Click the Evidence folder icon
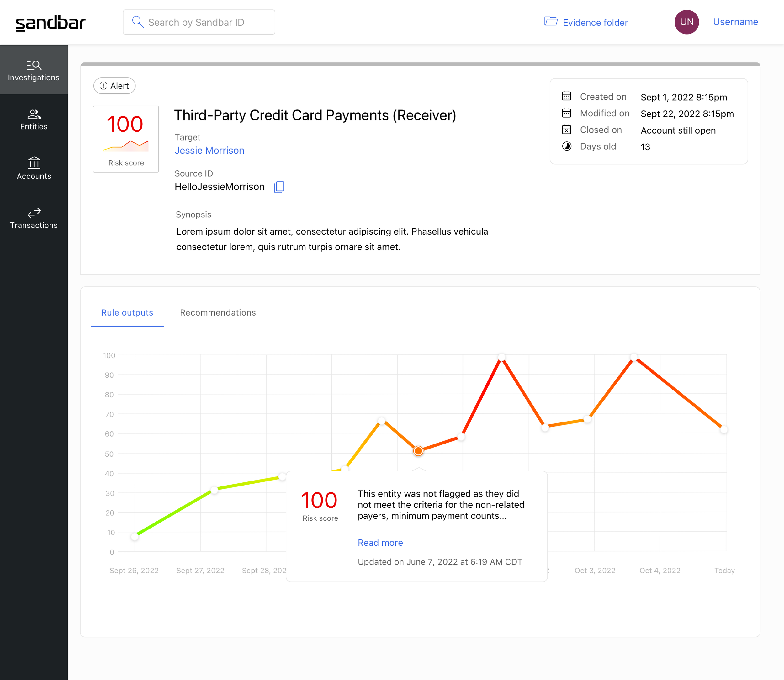This screenshot has width=784, height=680. (x=551, y=21)
